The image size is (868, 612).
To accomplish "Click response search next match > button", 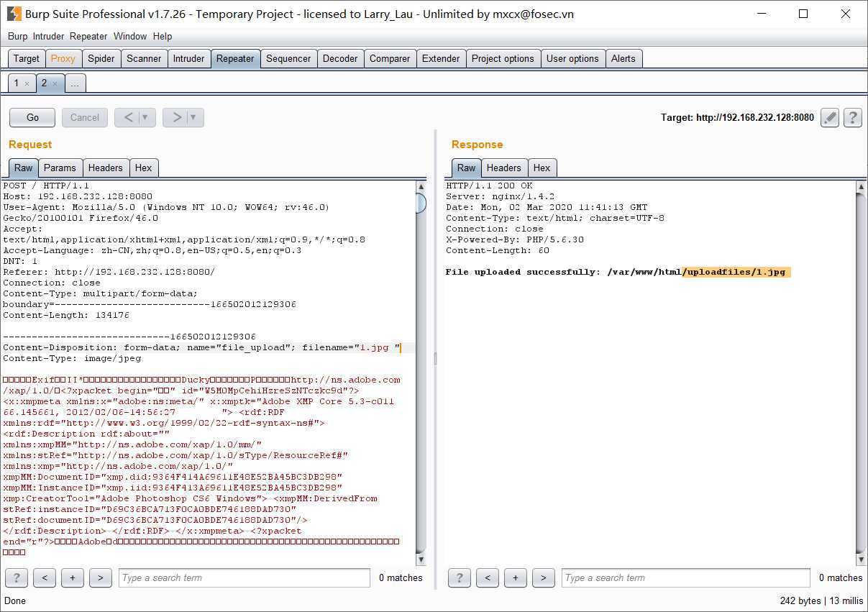I will pos(544,577).
